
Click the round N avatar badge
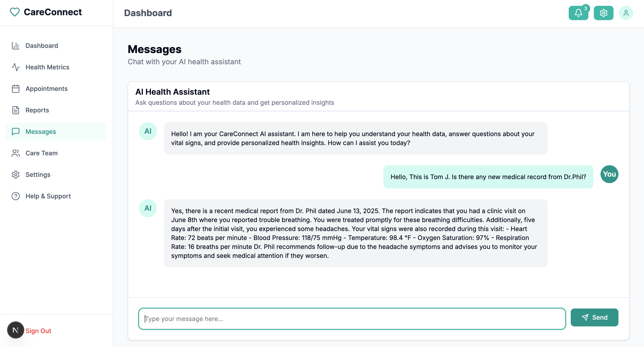pyautogui.click(x=15, y=330)
